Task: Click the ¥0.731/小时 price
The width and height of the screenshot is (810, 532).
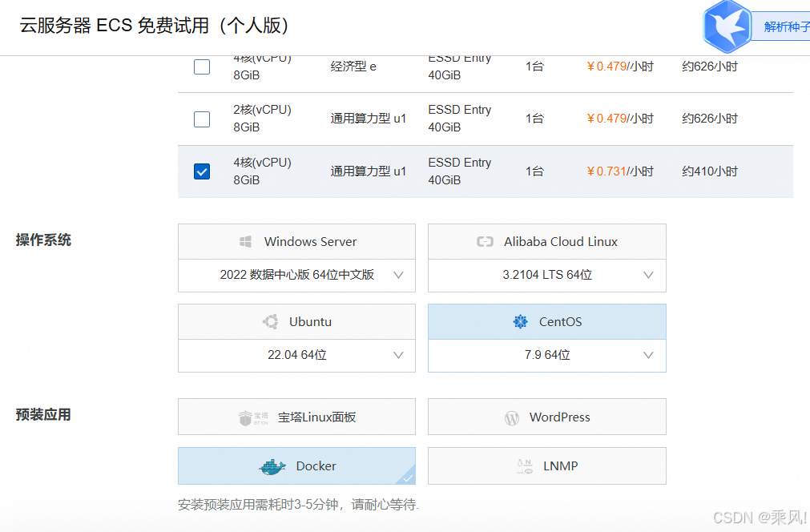Action: [620, 171]
